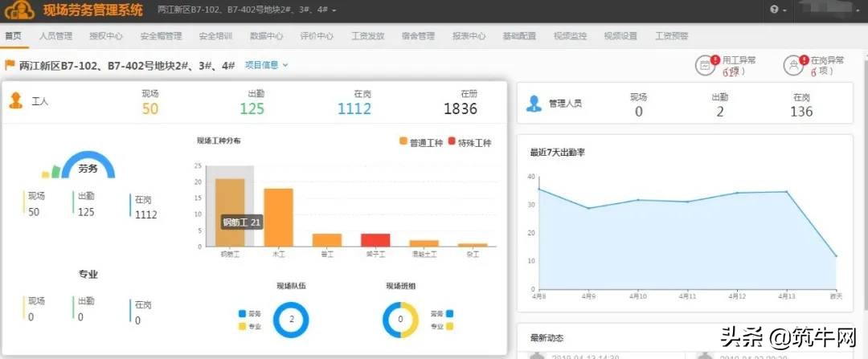Click the 木工 bar in chart
Viewport: 868px width, 359px height.
pos(278,218)
